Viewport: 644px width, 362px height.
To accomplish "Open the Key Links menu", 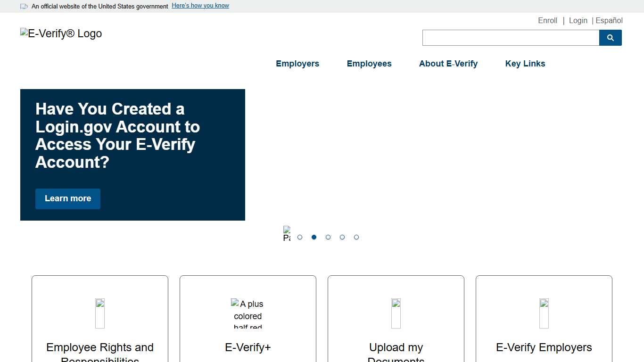I will [525, 64].
